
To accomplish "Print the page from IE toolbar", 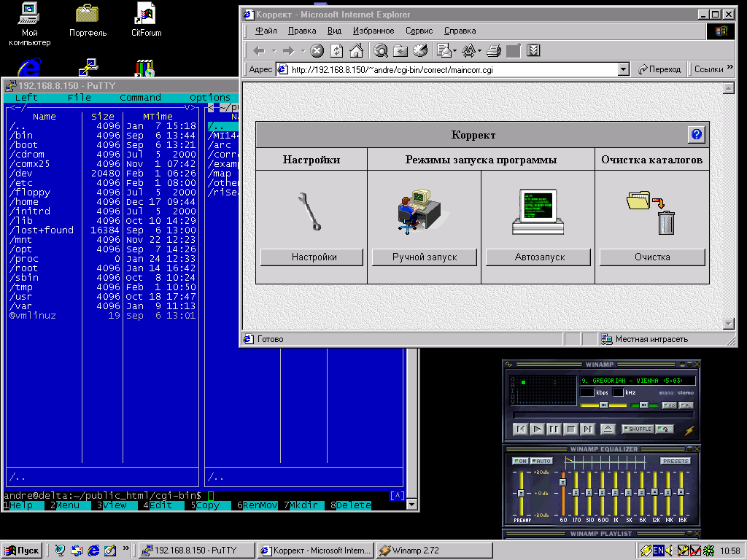I will [494, 50].
